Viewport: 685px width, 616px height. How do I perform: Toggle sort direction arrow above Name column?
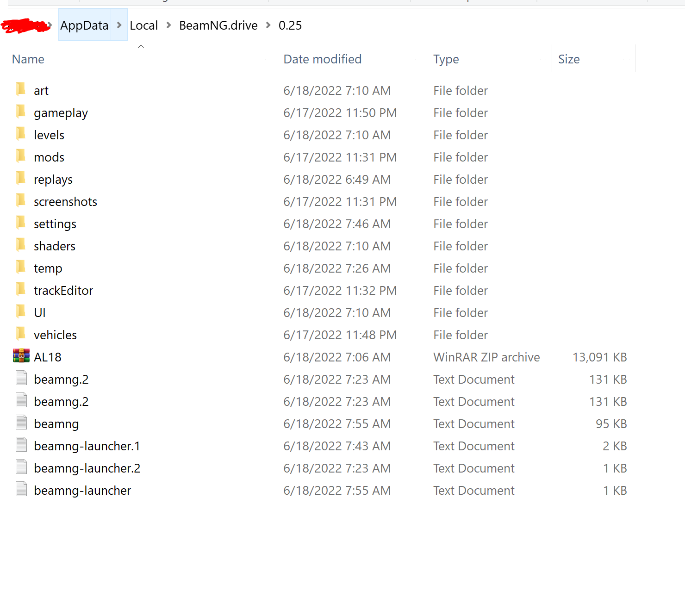pyautogui.click(x=141, y=46)
